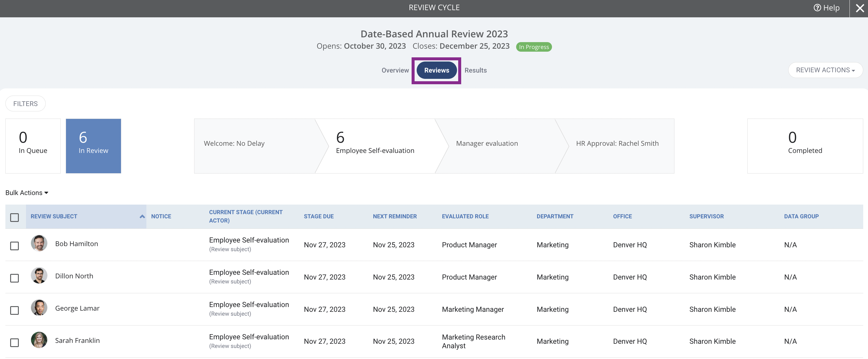
Task: Sort by the Stage Due column
Action: 318,216
